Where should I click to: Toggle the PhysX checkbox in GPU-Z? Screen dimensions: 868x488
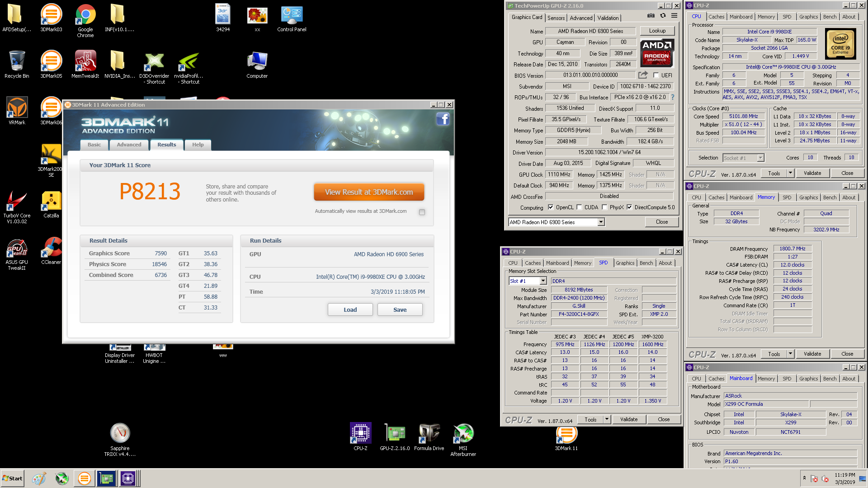604,207
